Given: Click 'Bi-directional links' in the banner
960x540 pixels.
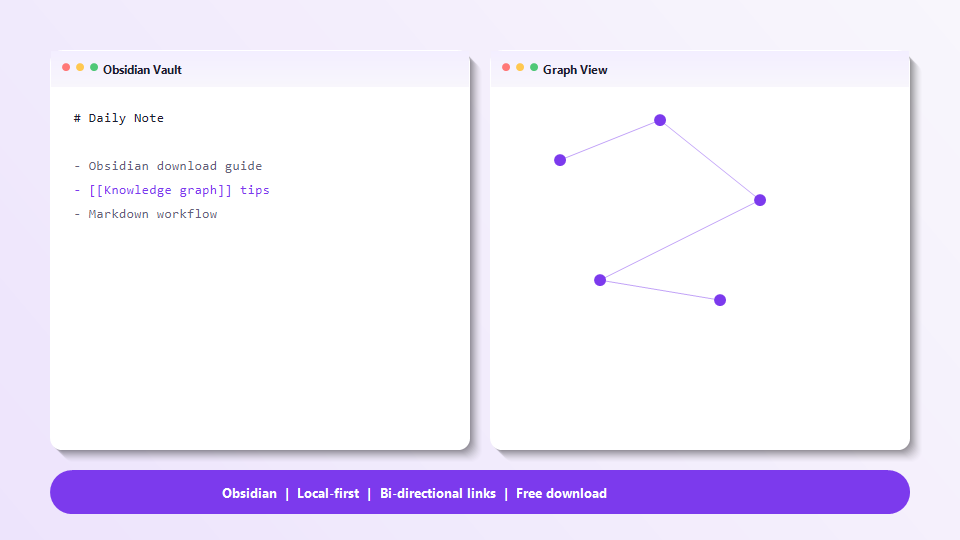Looking at the screenshot, I should click(438, 493).
